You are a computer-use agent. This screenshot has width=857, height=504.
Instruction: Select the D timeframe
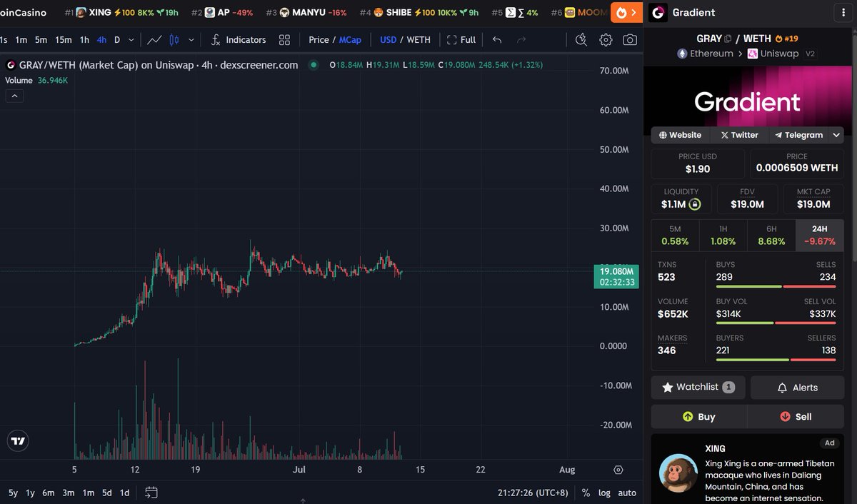(117, 40)
